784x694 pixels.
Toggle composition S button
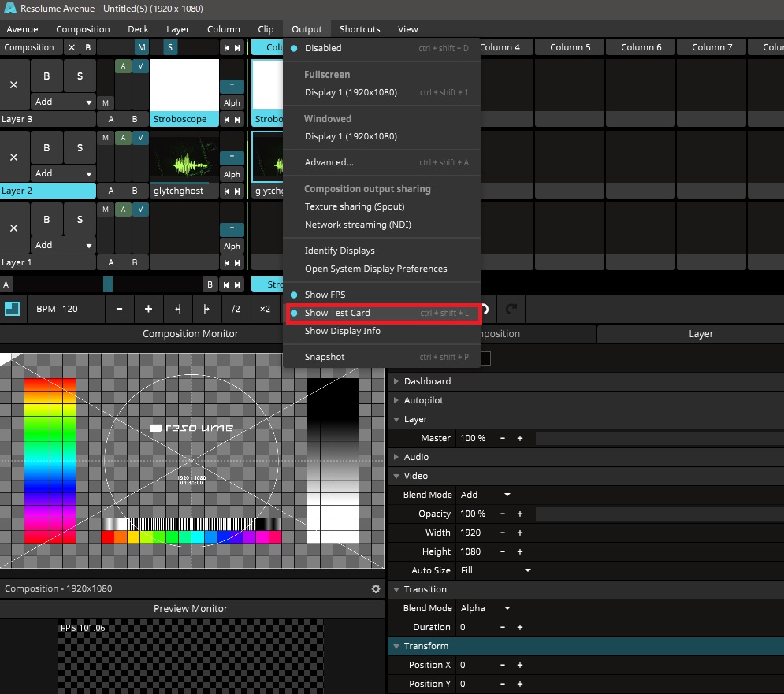tap(170, 47)
